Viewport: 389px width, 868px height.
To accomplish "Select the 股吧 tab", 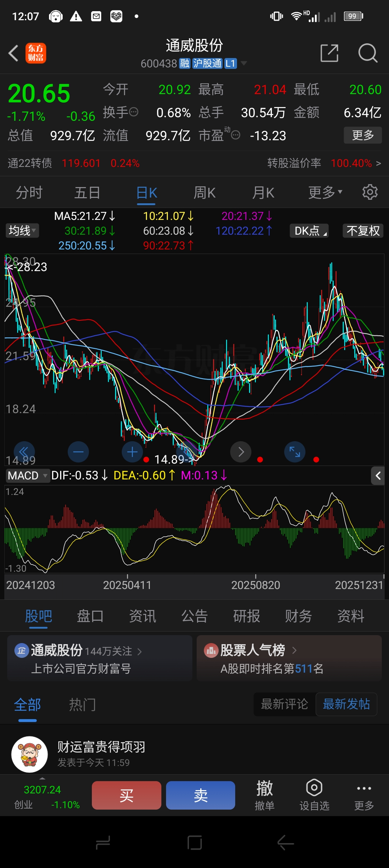I will [x=38, y=616].
